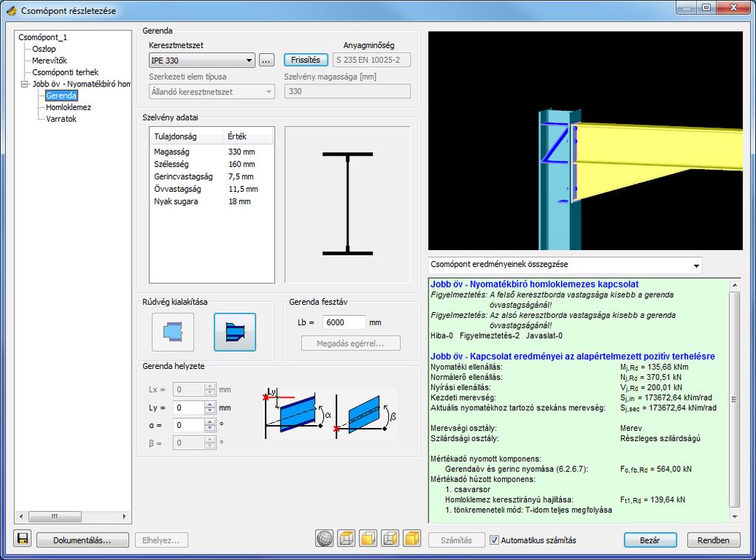Select Jobb öv - Nyomatékbíró tree item
756x560 pixels.
pyautogui.click(x=81, y=84)
